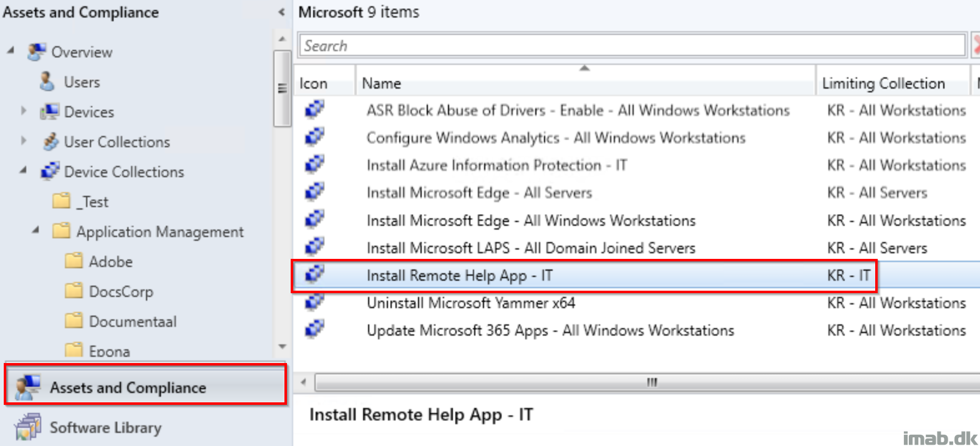Select 'Install Microsoft Edge - All Servers'
The image size is (980, 446).
[x=479, y=192]
